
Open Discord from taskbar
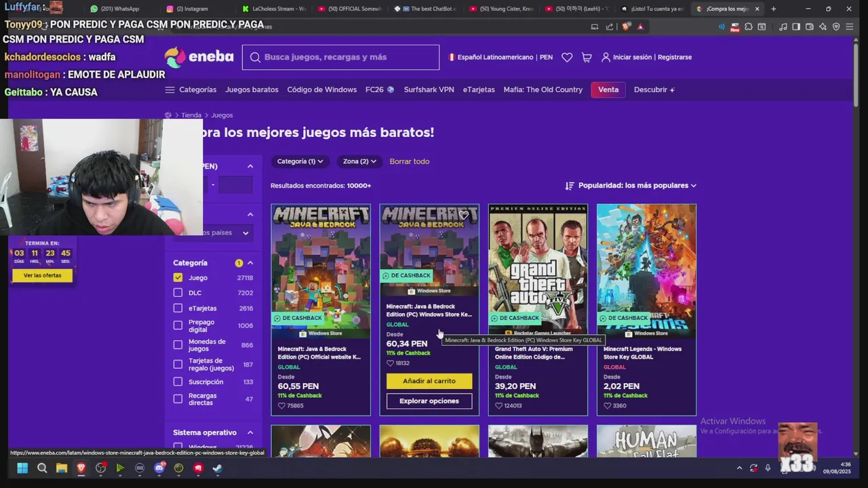point(159,468)
